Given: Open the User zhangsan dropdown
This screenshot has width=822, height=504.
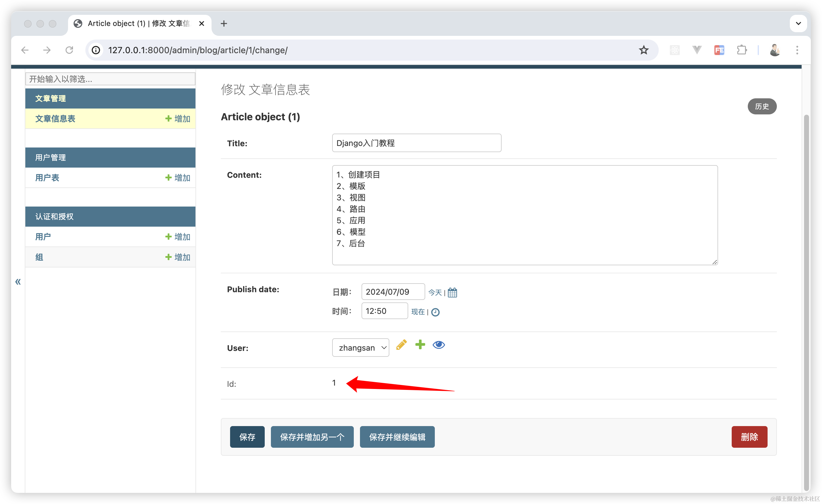Looking at the screenshot, I should [x=361, y=348].
